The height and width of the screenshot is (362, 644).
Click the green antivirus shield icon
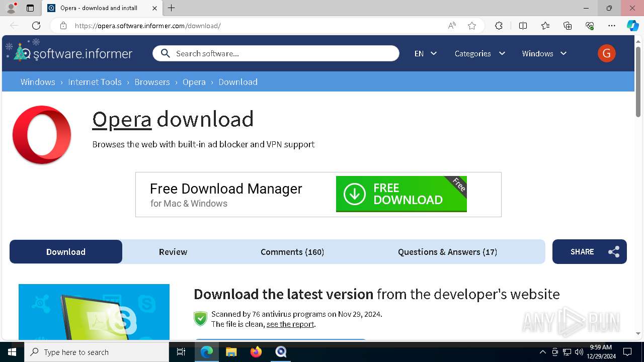(x=200, y=318)
